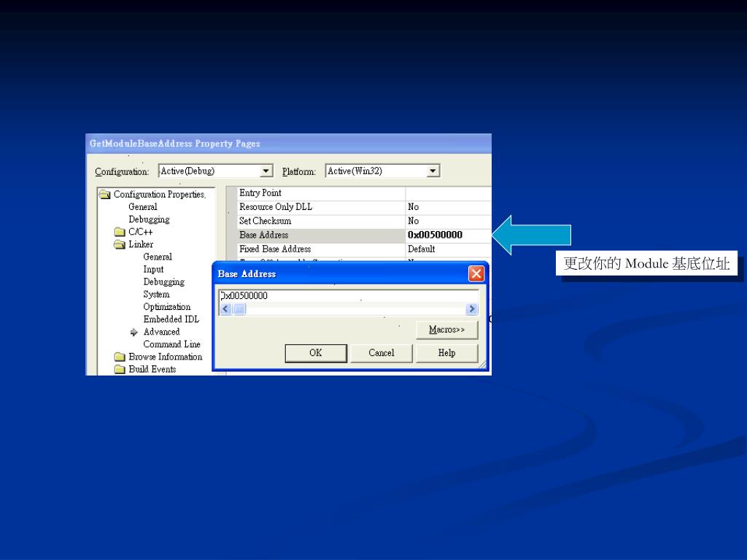Screen dimensions: 747x560
Task: Expand the Macros>> button
Action: (447, 330)
